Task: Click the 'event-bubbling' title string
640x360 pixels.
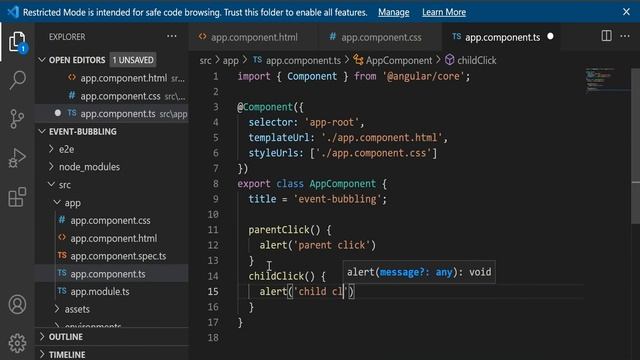Action: (337, 199)
